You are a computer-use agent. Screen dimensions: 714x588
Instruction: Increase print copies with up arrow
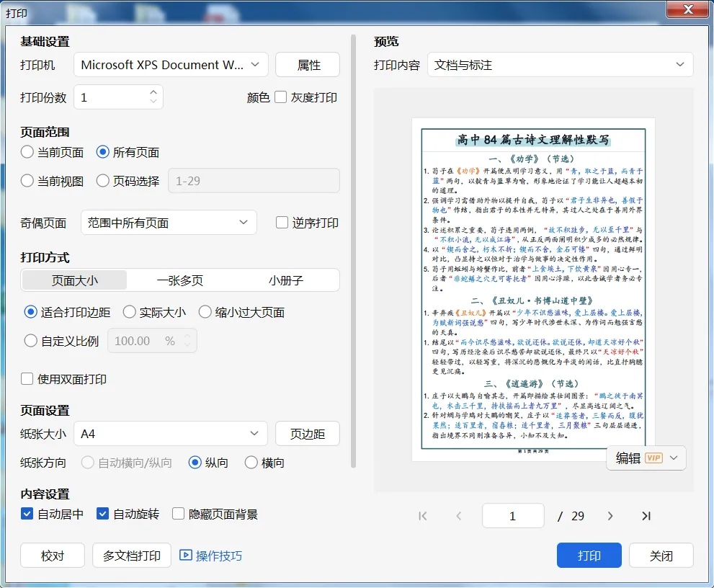tap(153, 92)
